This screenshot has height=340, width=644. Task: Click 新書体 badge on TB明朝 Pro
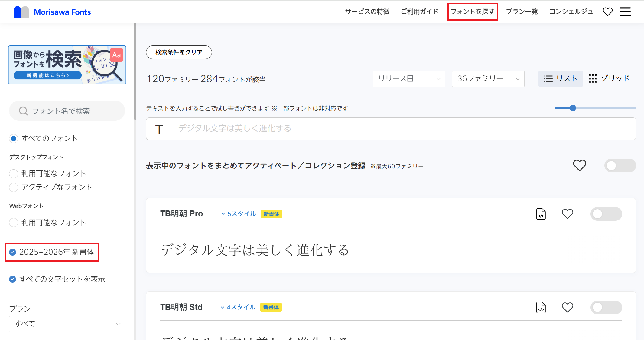tap(271, 214)
